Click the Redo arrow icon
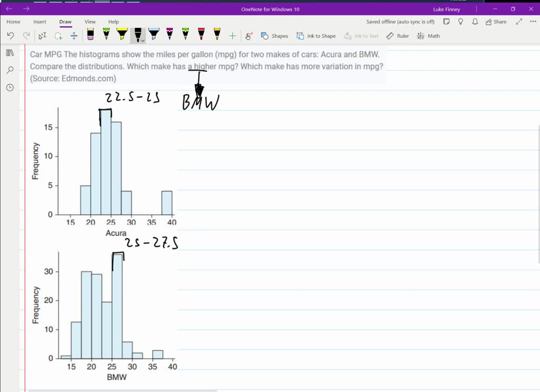Screen dimensions: 540x392 (26, 36)
